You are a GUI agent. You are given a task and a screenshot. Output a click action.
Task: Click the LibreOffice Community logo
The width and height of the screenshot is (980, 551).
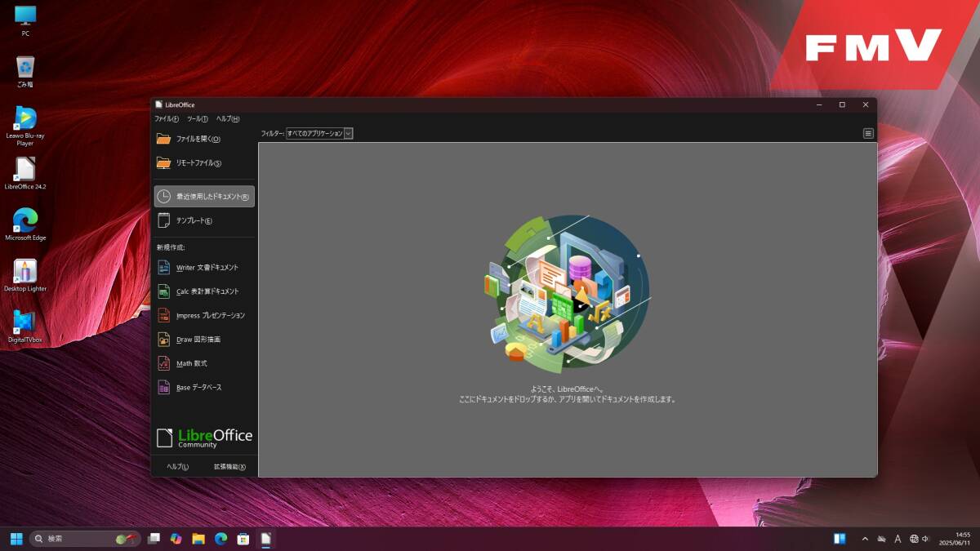coord(204,438)
